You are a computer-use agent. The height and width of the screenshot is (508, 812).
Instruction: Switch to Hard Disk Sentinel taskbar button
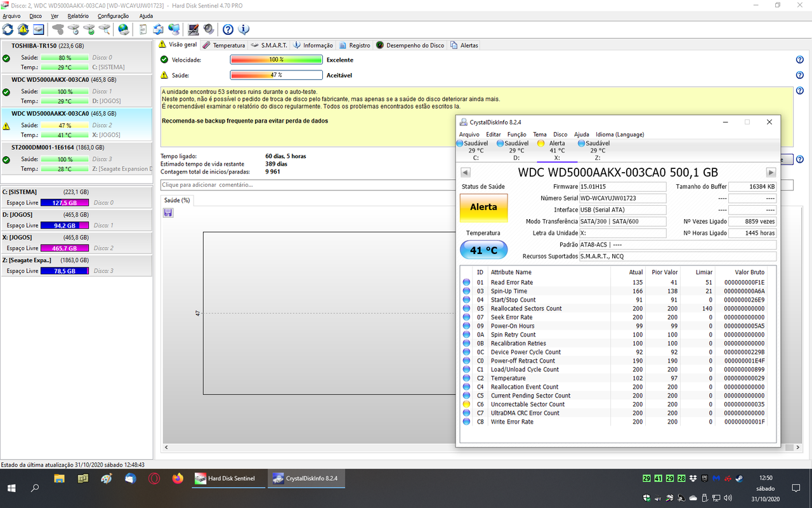(228, 478)
